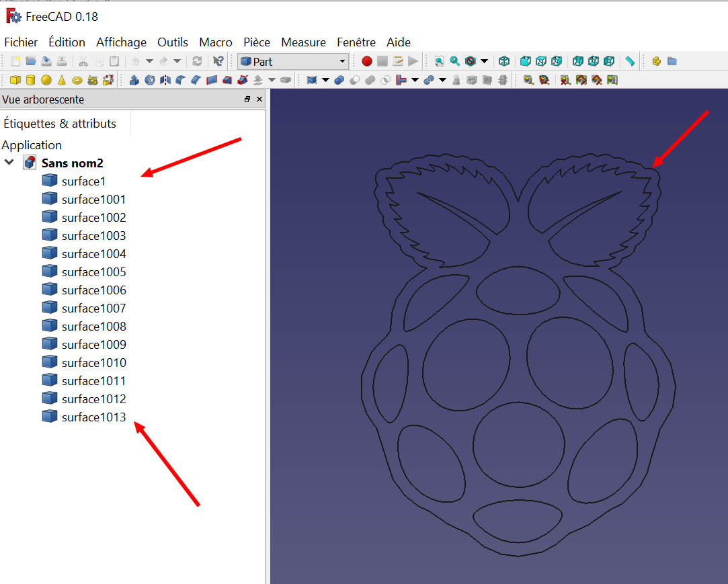
Task: Open the Outils menu
Action: 173,42
